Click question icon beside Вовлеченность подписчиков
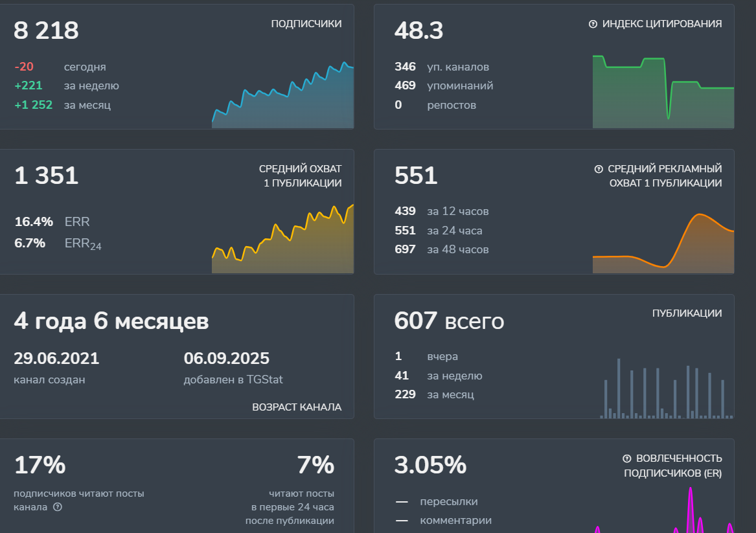The width and height of the screenshot is (756, 533). tap(627, 459)
